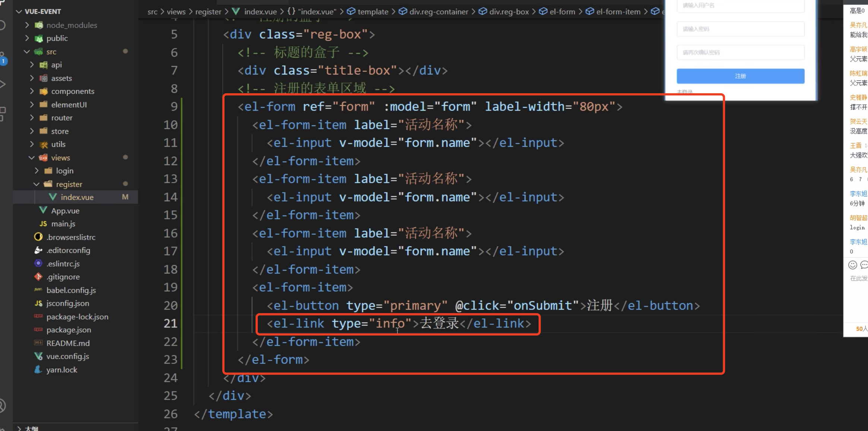Expand the store folder
Viewport: 868px width, 431px height.
(x=32, y=131)
